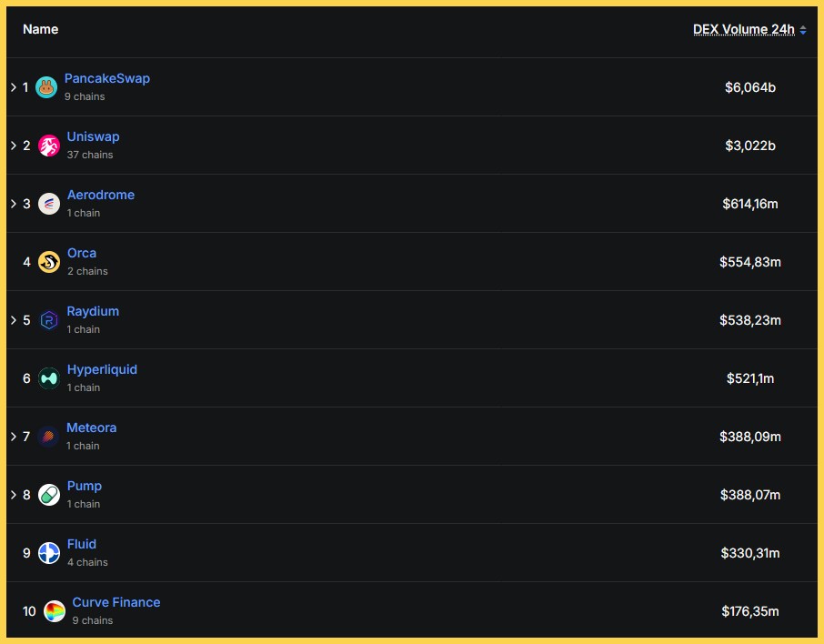Open the PancakeSwap link

click(x=107, y=78)
